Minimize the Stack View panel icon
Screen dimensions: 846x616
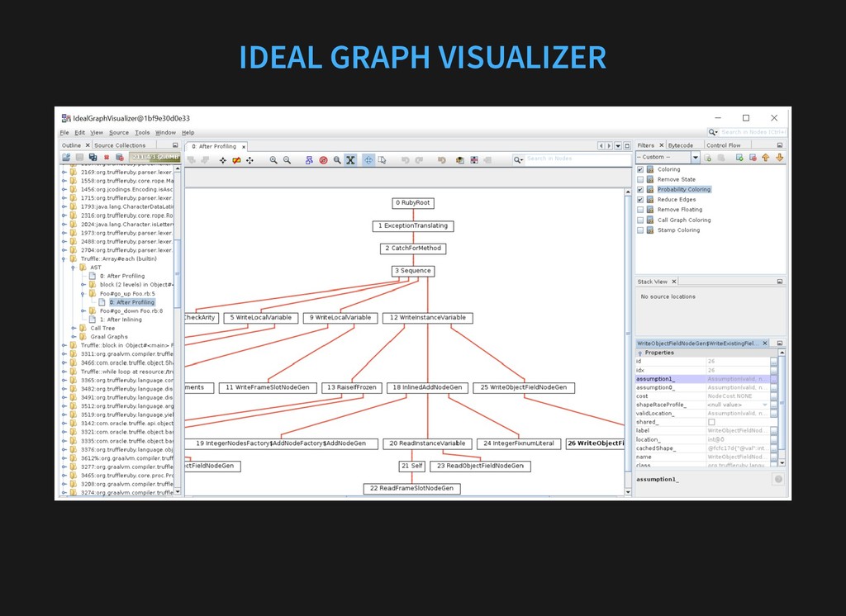(x=780, y=282)
